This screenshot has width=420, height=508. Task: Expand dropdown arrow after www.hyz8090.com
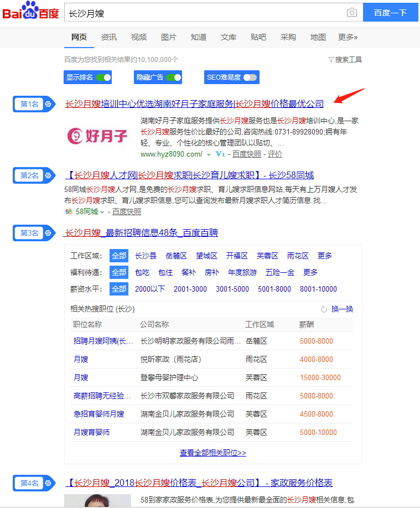tap(209, 154)
